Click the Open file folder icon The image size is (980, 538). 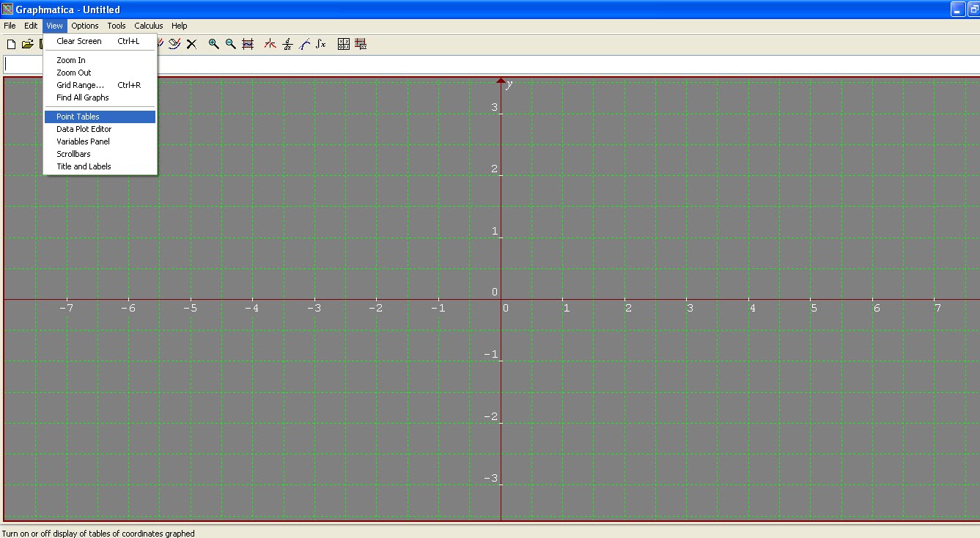click(x=28, y=44)
